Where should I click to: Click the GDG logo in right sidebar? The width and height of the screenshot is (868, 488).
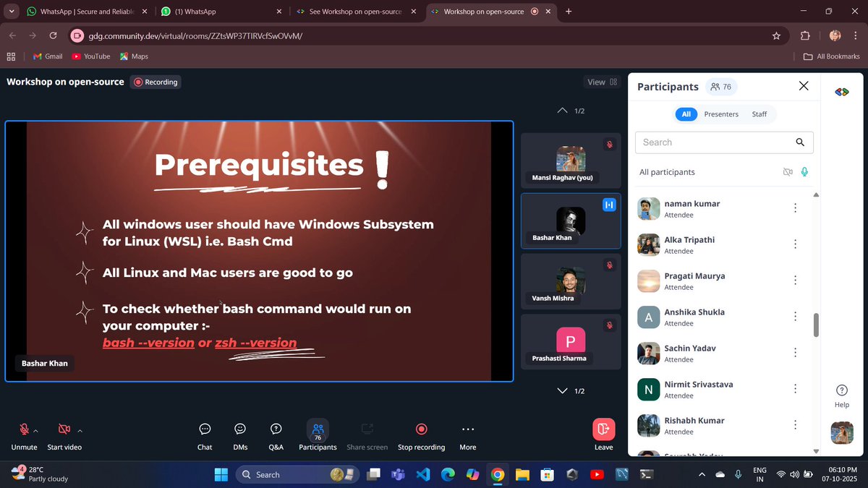click(841, 92)
